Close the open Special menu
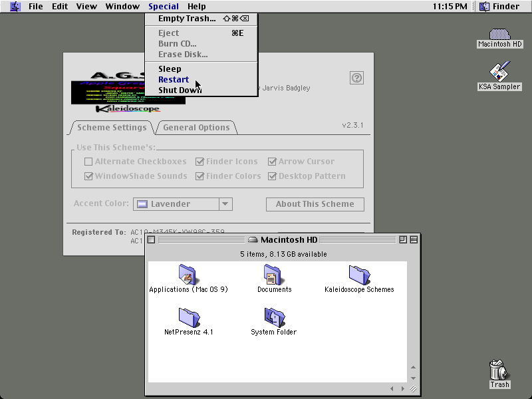532x399 pixels. [x=163, y=7]
